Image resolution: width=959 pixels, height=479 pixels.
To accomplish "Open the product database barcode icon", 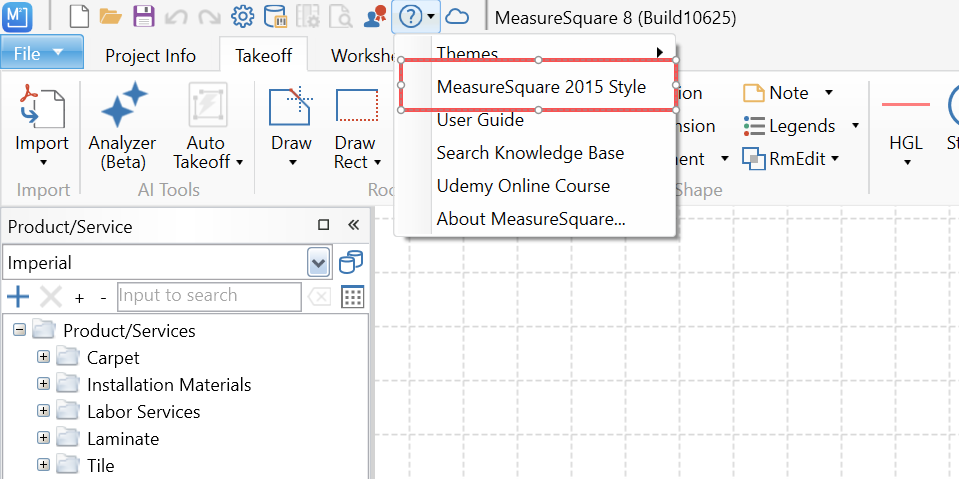I will [276, 17].
